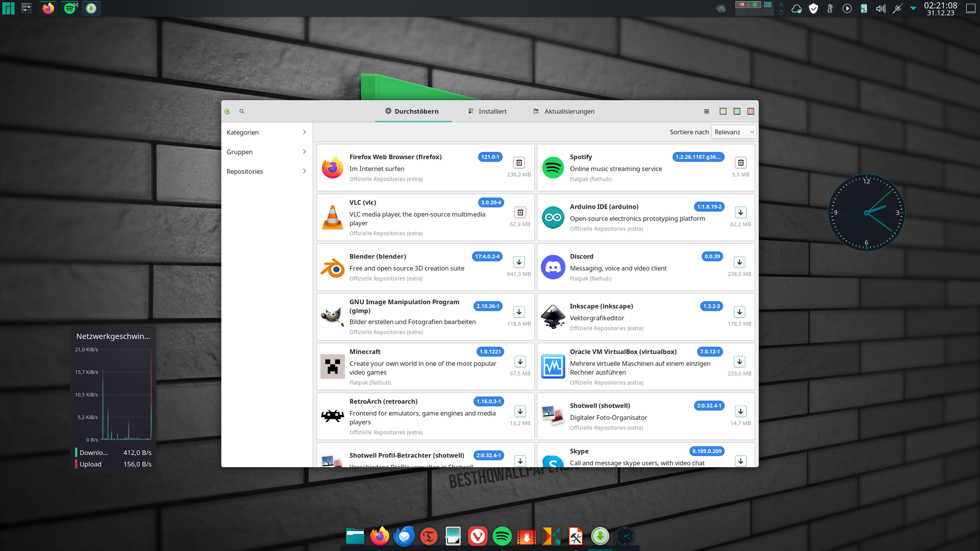Click the download arrow to install Minecraft

pos(520,362)
